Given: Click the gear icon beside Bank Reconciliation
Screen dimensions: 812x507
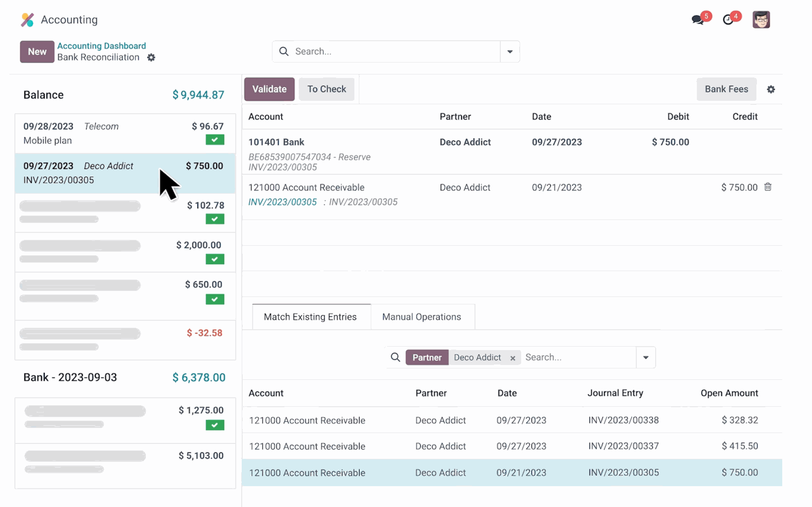Looking at the screenshot, I should (151, 58).
